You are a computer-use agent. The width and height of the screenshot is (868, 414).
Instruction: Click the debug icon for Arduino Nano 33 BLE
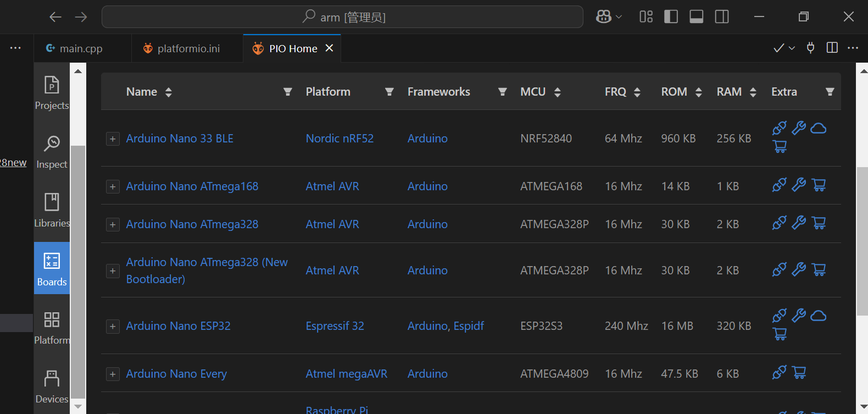pos(779,128)
